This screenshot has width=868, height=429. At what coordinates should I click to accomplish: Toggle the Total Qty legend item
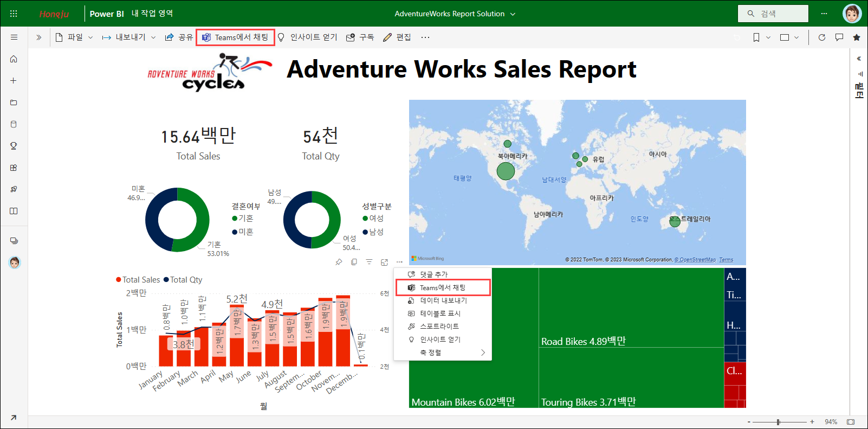[x=183, y=280]
